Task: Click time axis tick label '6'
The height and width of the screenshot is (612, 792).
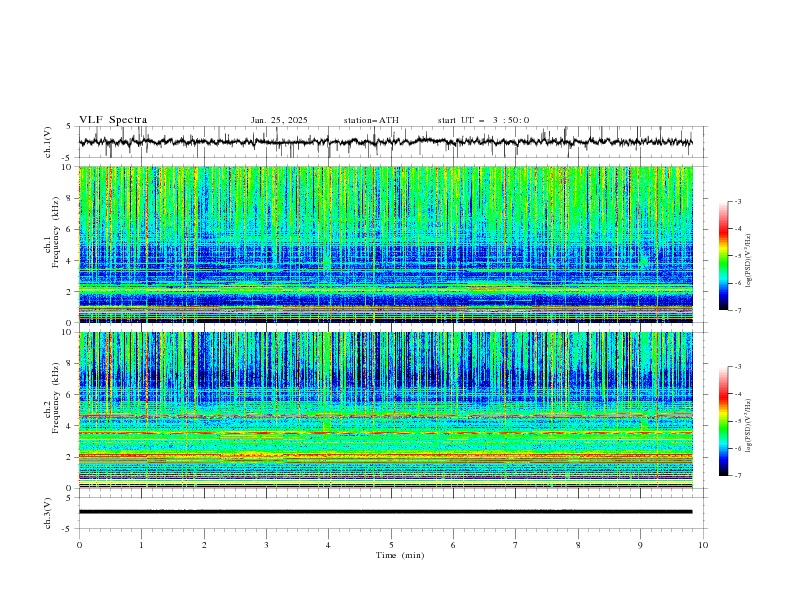Action: [x=453, y=545]
